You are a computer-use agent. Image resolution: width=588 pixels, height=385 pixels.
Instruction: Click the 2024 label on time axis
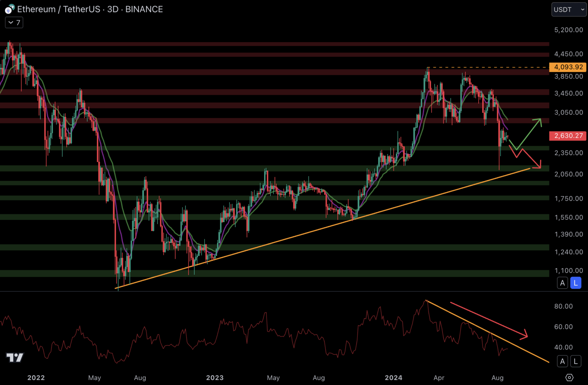click(x=393, y=378)
